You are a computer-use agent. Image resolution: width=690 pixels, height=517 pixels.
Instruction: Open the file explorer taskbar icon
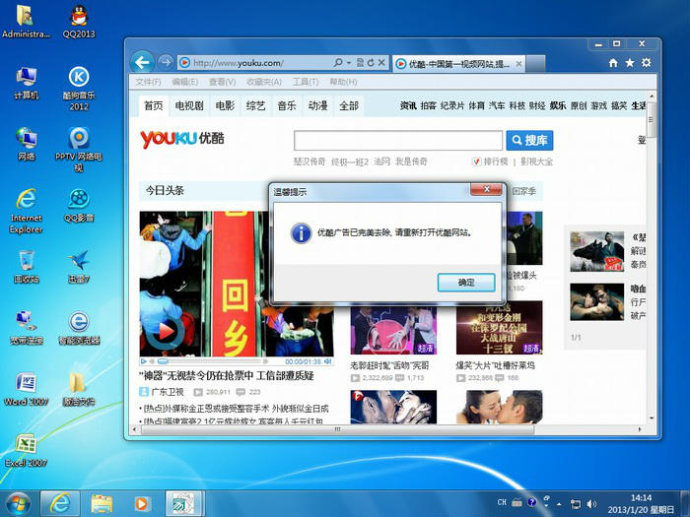(x=102, y=504)
